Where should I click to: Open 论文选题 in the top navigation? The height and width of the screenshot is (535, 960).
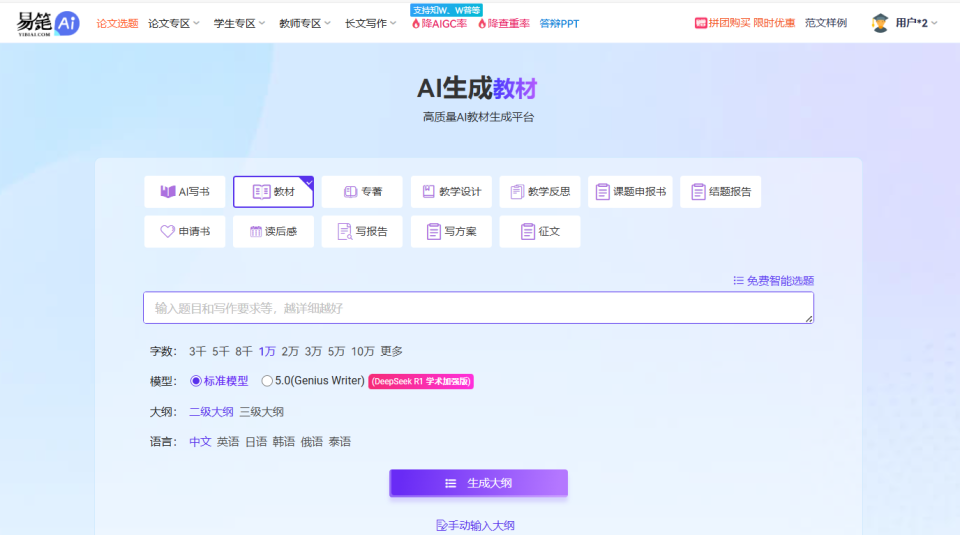[x=117, y=23]
